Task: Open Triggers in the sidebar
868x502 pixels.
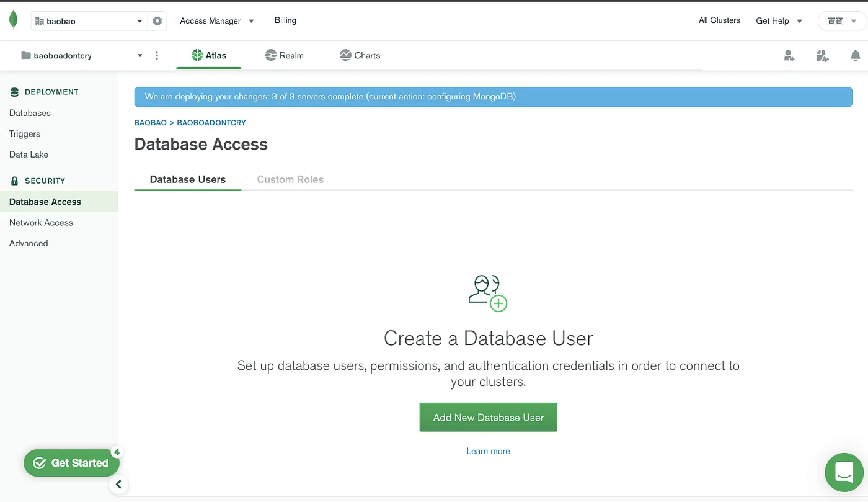Action: coord(25,133)
